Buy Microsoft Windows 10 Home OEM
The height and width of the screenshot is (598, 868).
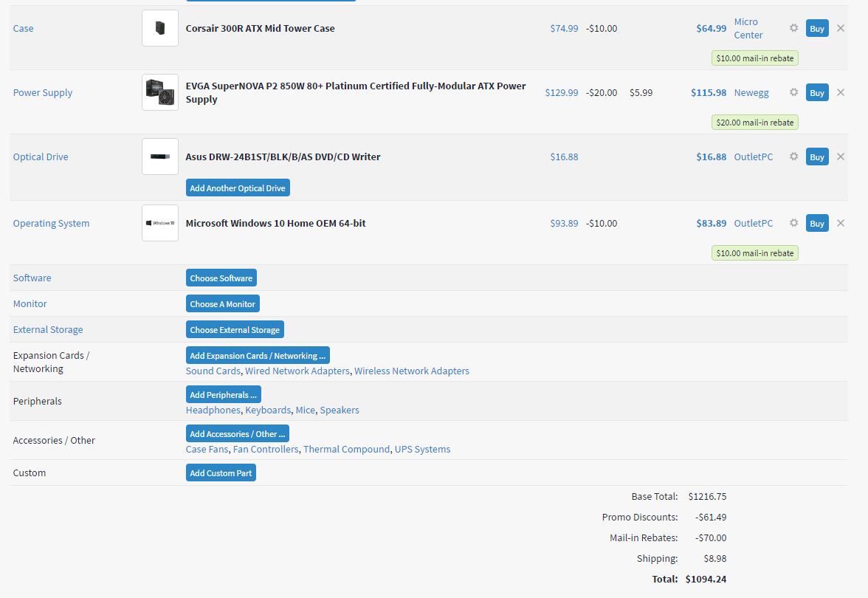[817, 223]
